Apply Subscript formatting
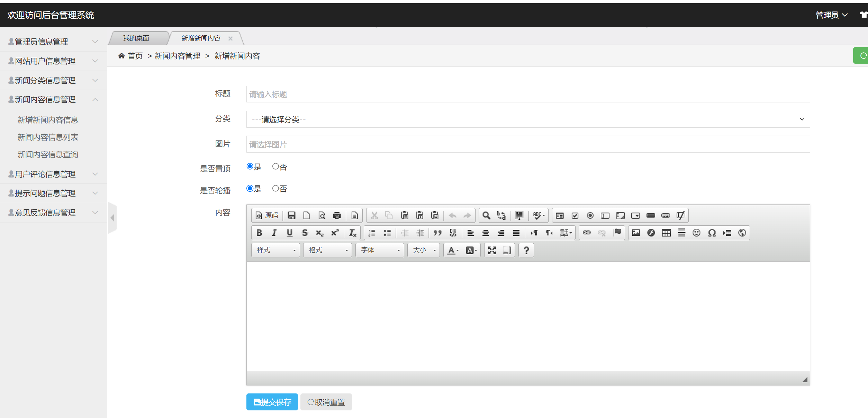Image resolution: width=868 pixels, height=418 pixels. (320, 233)
